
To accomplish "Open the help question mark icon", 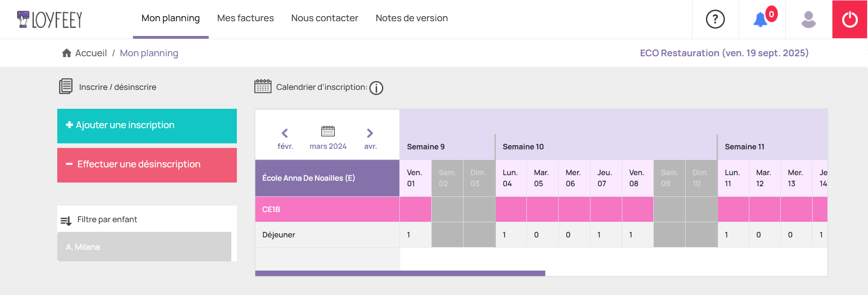I will tap(715, 19).
